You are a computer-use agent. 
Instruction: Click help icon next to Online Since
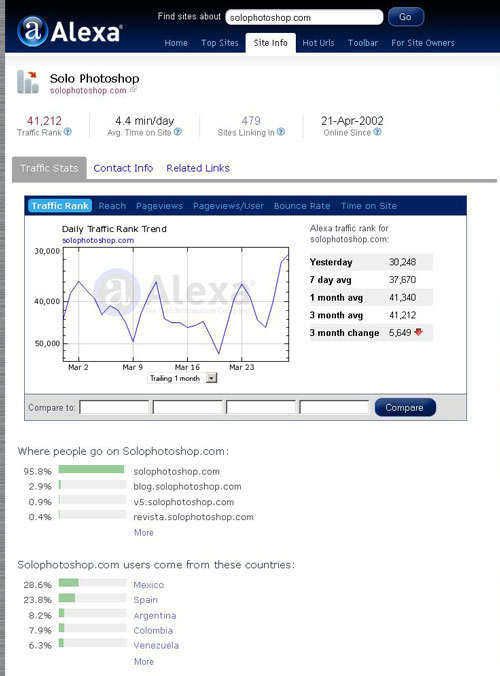(377, 132)
